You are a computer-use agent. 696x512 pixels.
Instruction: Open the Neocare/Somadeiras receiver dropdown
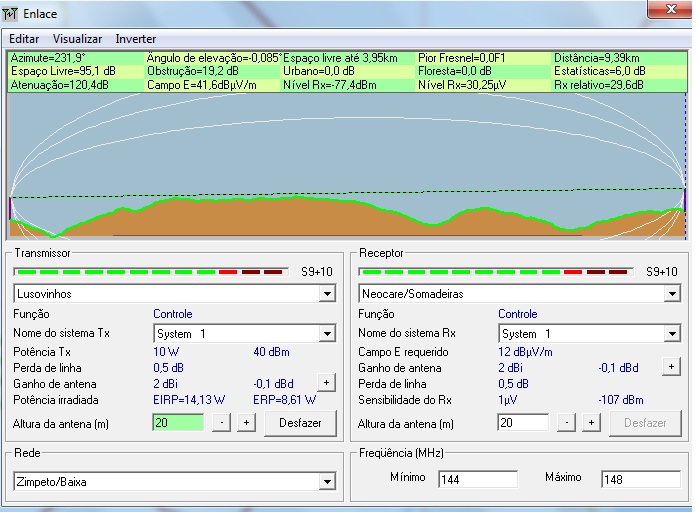[671, 294]
